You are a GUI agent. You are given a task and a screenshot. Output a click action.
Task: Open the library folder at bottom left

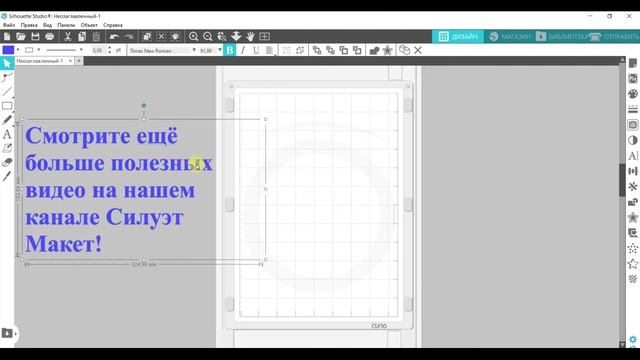click(7, 333)
